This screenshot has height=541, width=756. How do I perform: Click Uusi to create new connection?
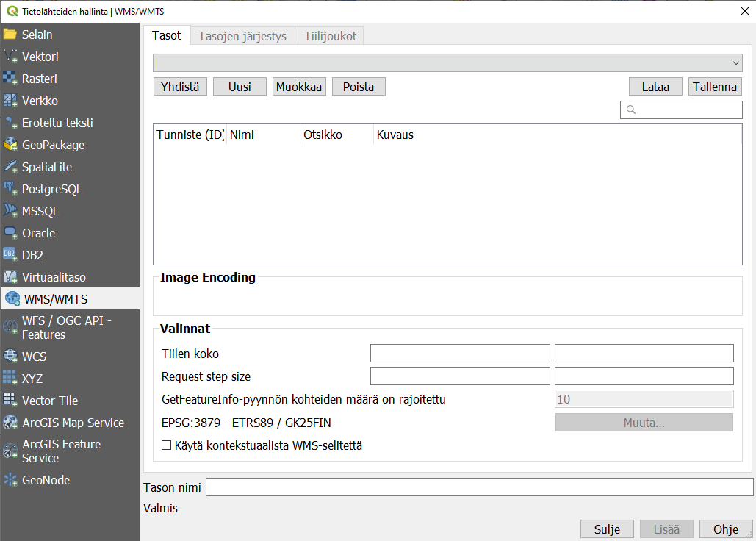(x=240, y=87)
